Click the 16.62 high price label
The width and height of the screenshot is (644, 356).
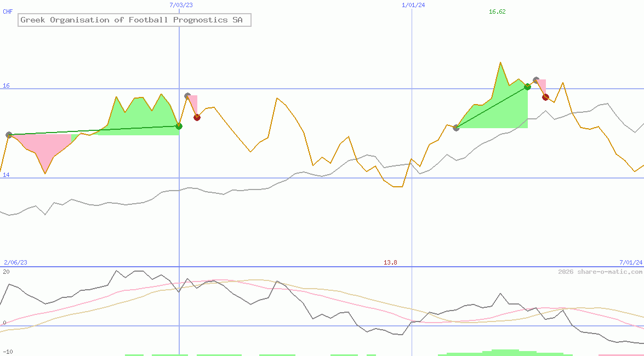point(497,12)
